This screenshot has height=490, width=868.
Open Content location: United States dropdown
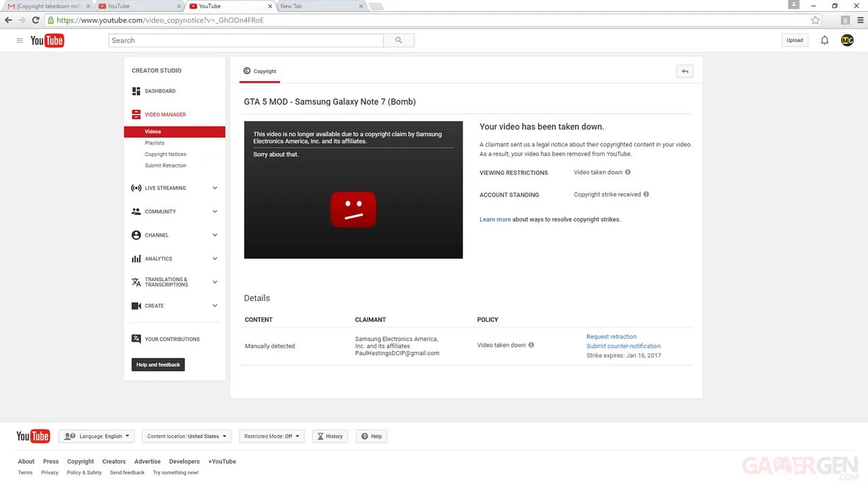pos(187,436)
